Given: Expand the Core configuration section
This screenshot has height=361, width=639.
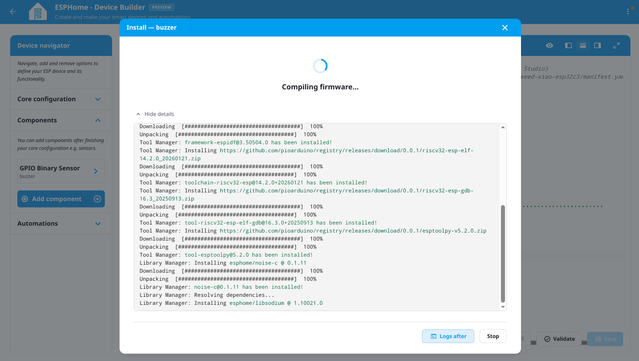Looking at the screenshot, I should click(61, 99).
